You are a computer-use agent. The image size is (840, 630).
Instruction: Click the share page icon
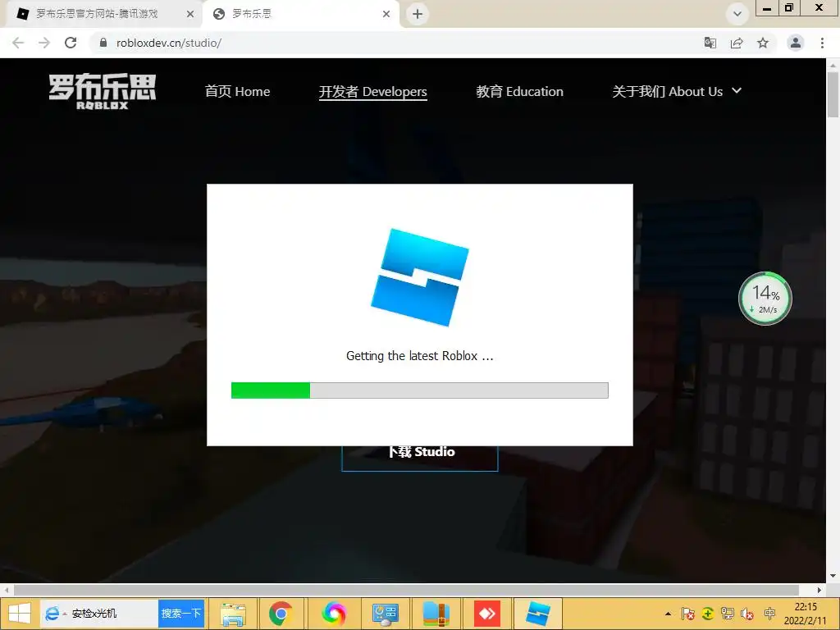[x=737, y=43]
